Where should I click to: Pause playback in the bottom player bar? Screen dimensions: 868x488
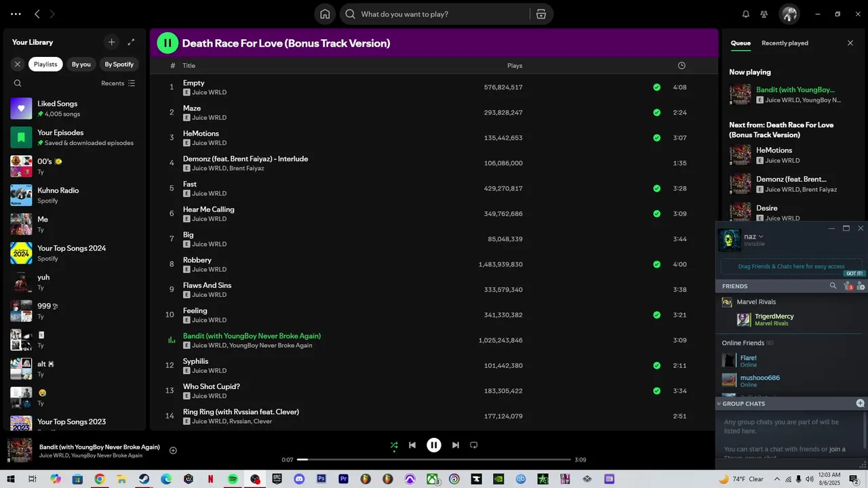pyautogui.click(x=434, y=445)
